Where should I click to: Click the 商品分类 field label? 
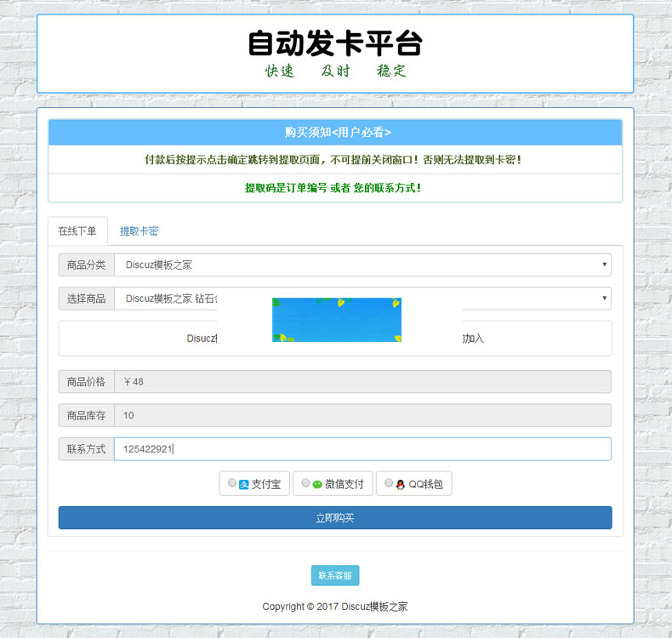point(87,265)
